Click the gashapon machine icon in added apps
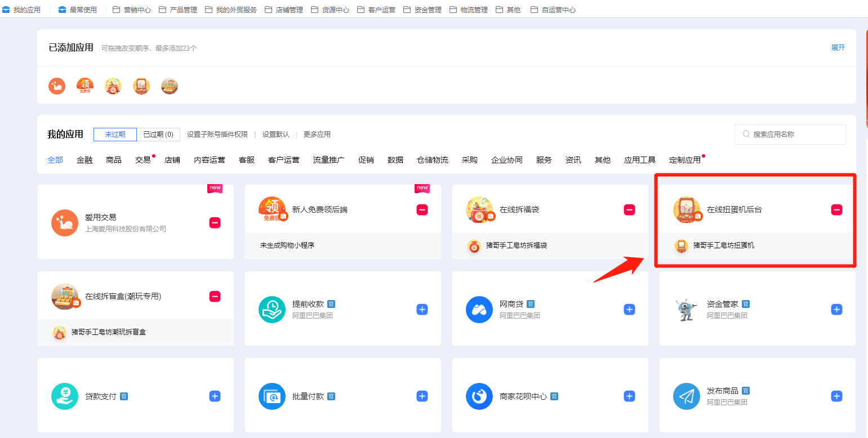 [x=141, y=86]
